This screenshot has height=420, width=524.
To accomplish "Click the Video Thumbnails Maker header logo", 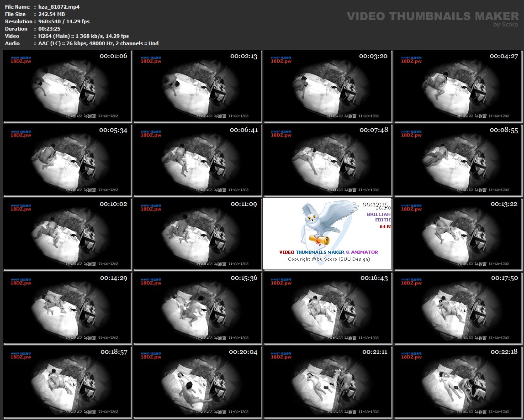I will 433,16.
